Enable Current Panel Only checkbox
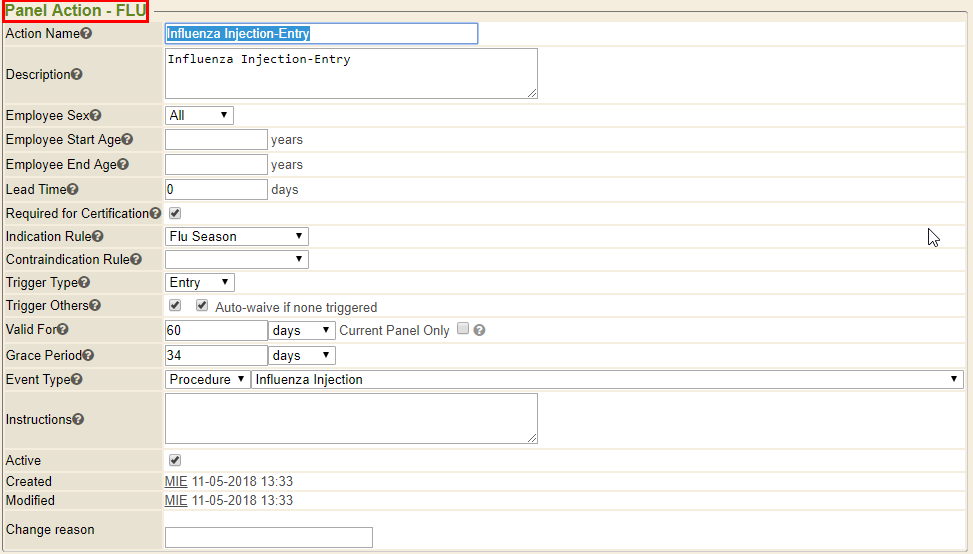 pos(462,329)
